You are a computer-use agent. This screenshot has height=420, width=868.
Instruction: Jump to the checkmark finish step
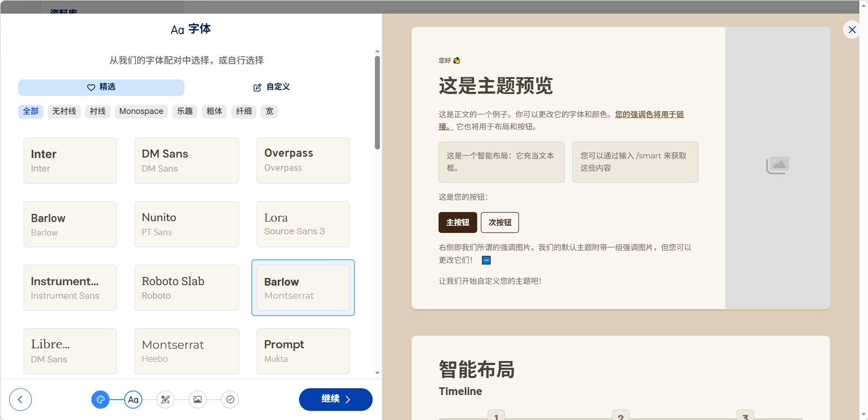click(x=230, y=400)
